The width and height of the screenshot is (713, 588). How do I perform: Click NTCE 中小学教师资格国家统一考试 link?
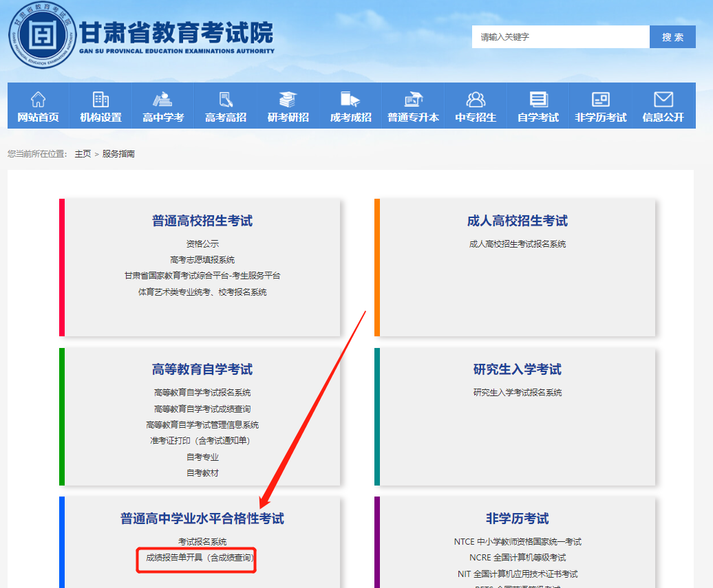(518, 542)
